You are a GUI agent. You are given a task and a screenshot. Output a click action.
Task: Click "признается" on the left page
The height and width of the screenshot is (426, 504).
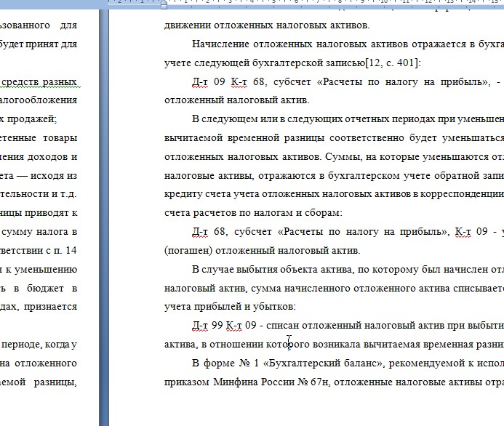[50, 307]
